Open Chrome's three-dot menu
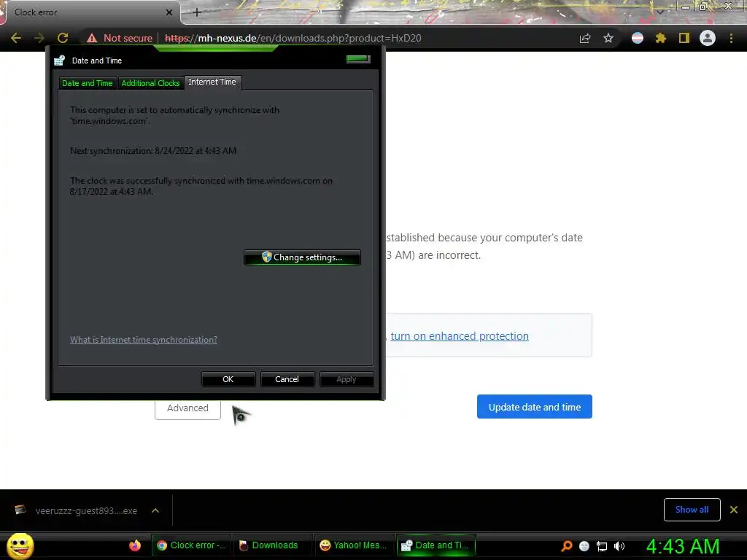 click(x=731, y=38)
